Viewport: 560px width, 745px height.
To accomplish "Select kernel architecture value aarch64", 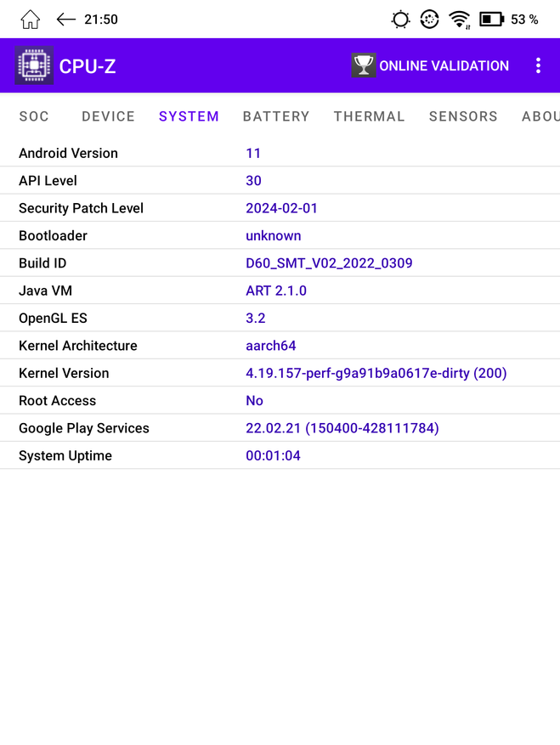I will pyautogui.click(x=270, y=346).
